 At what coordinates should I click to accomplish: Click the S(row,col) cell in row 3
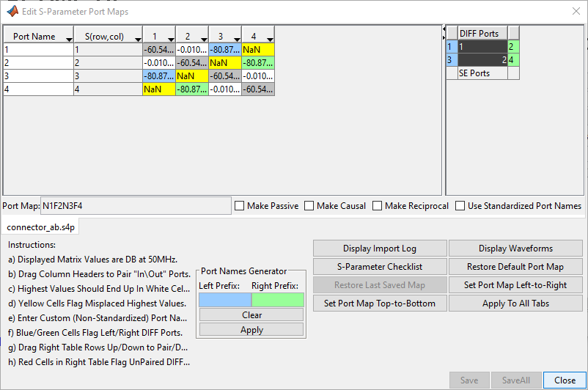click(108, 76)
